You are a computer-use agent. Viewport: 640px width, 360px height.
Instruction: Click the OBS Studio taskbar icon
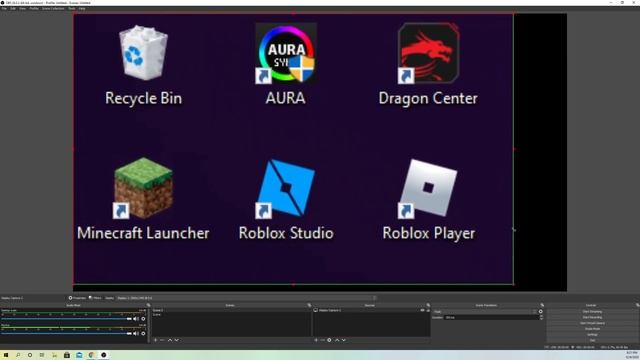click(x=104, y=355)
